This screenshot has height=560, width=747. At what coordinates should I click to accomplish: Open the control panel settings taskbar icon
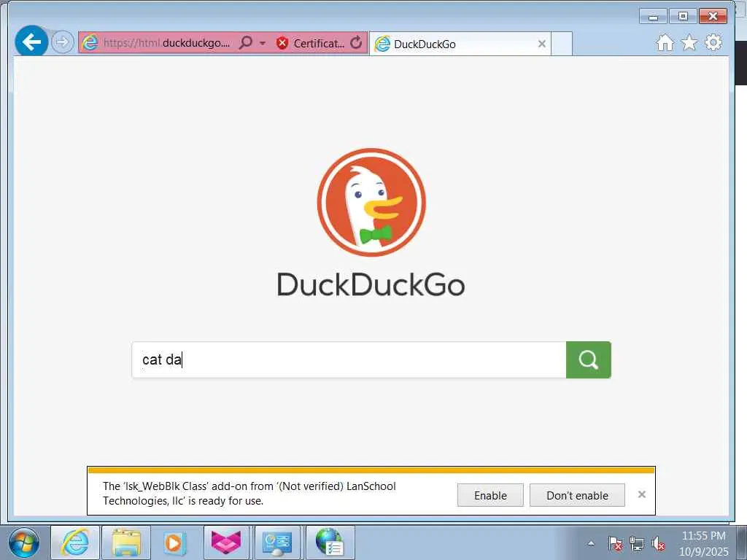tap(277, 542)
